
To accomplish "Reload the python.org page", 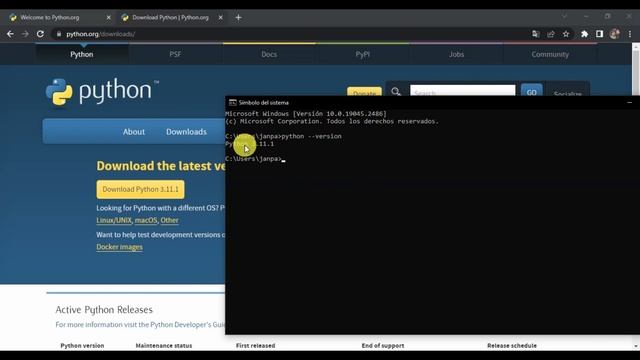I will pyautogui.click(x=40, y=34).
